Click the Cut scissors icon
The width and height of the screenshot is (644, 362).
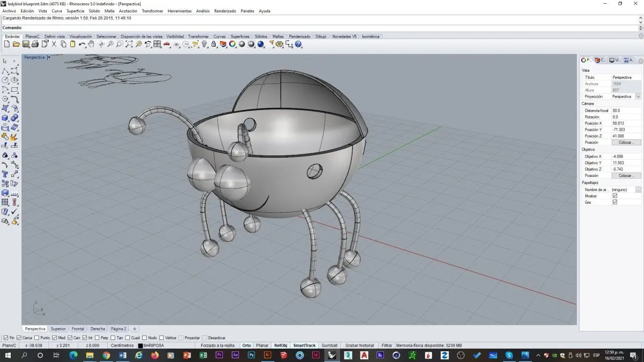54,44
